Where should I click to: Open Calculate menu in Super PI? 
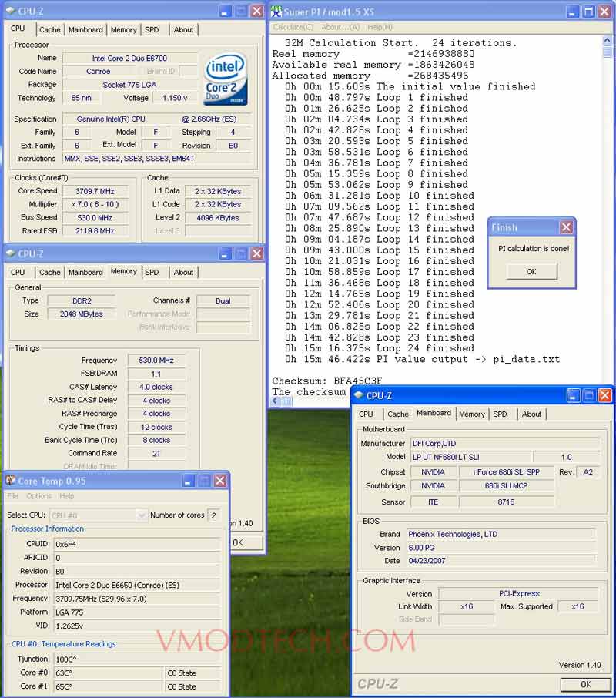(293, 27)
